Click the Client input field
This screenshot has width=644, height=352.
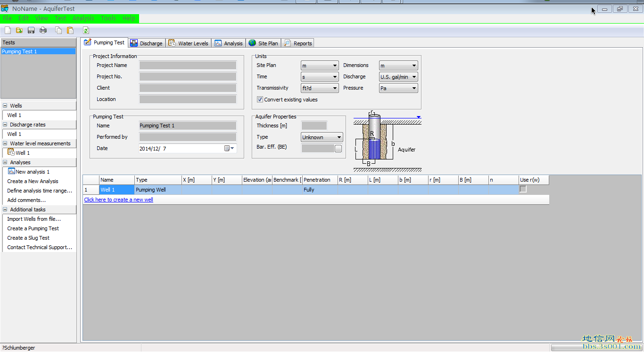188,88
